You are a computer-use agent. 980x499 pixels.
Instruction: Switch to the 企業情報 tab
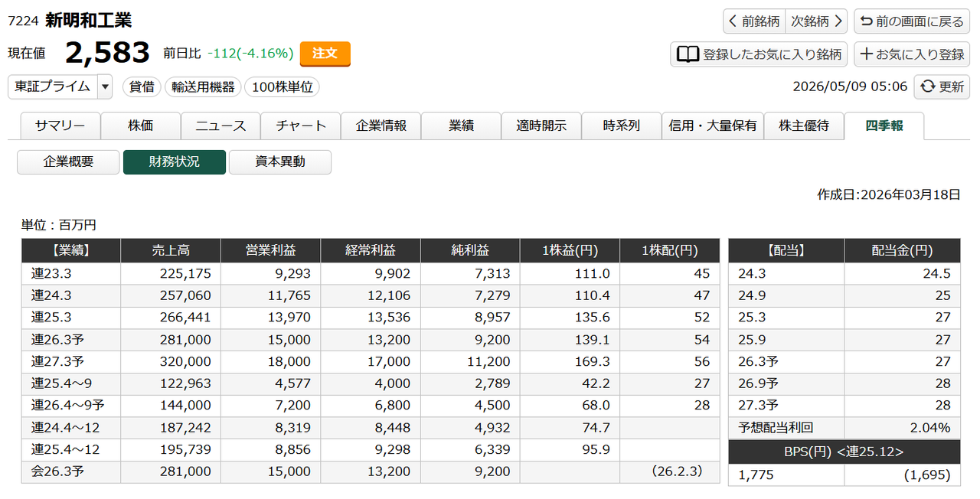click(x=381, y=126)
